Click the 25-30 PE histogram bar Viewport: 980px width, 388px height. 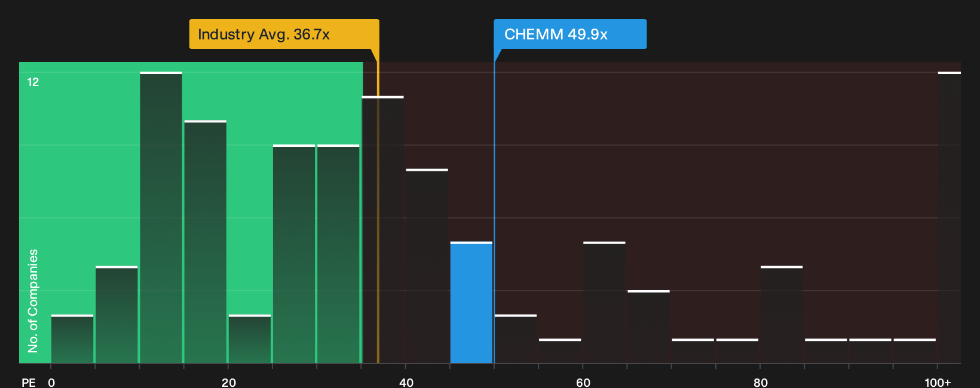pos(294,254)
